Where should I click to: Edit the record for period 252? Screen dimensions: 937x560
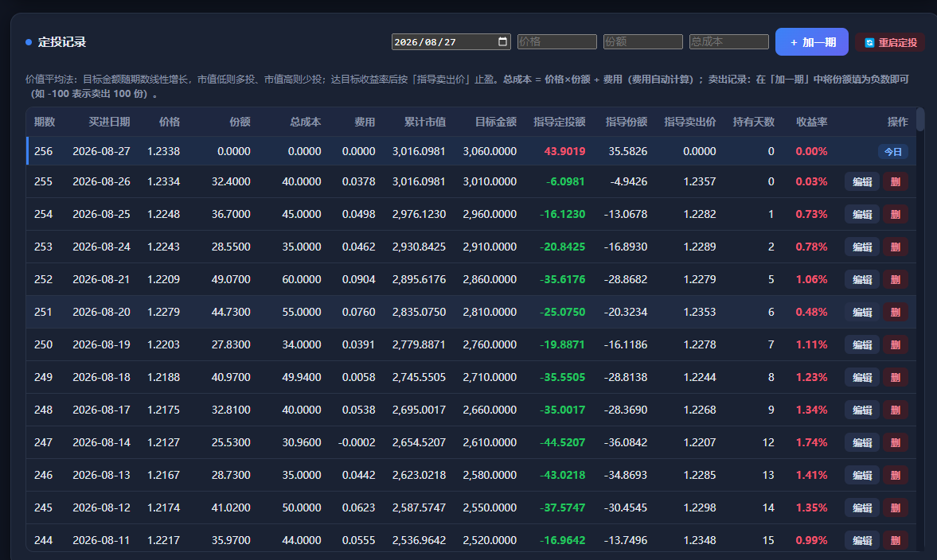[861, 279]
